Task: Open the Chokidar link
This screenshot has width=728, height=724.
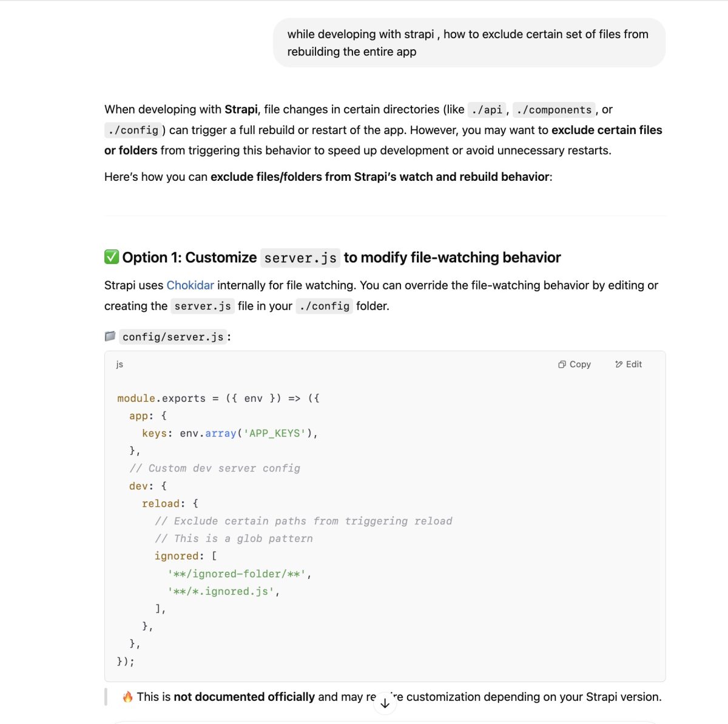Action: pyautogui.click(x=190, y=285)
